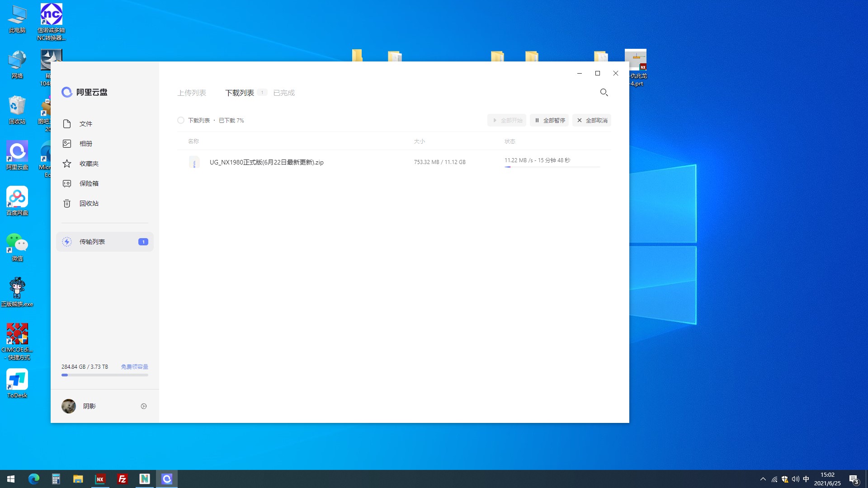
Task: Open 阿里云盘 desktop shortcut
Action: pos(17,156)
